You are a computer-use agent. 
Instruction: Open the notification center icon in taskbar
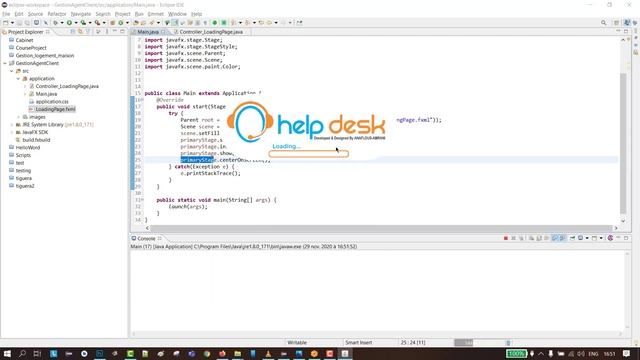[x=627, y=353]
